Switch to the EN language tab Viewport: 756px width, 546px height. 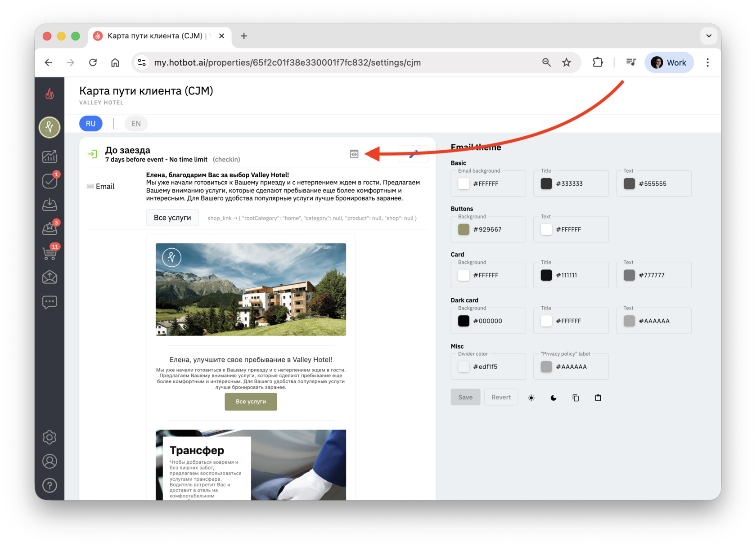pyautogui.click(x=136, y=124)
